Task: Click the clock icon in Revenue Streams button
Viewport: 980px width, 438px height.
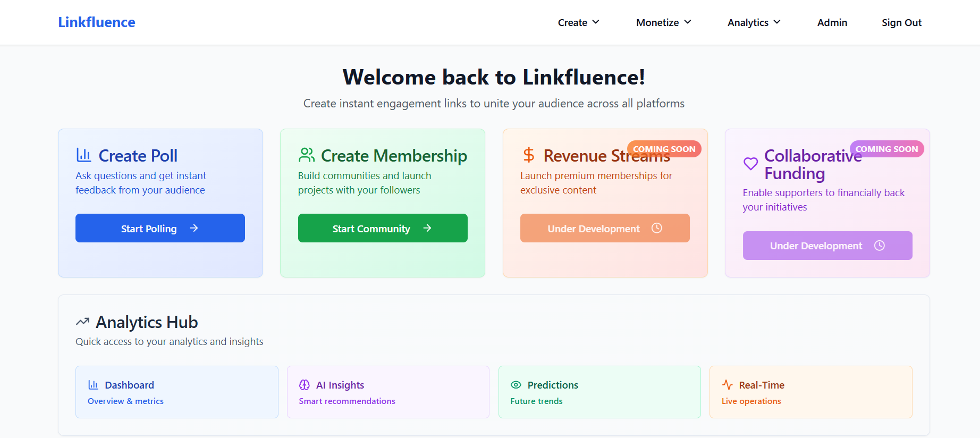Action: pyautogui.click(x=657, y=228)
